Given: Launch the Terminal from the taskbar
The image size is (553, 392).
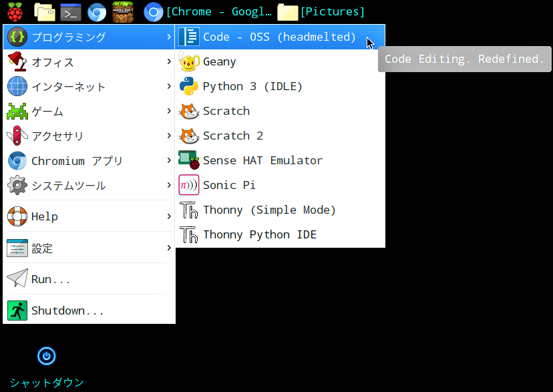Looking at the screenshot, I should click(x=71, y=12).
